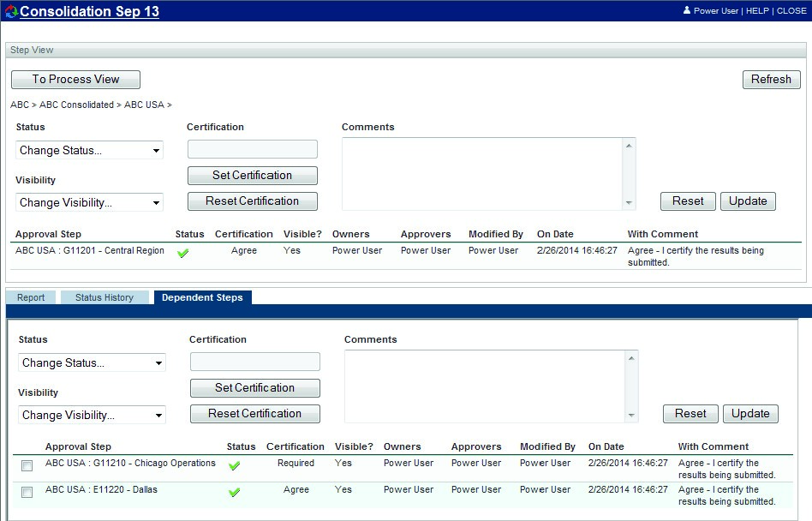
Task: Open the top Change Visibility dropdown
Action: click(x=89, y=203)
